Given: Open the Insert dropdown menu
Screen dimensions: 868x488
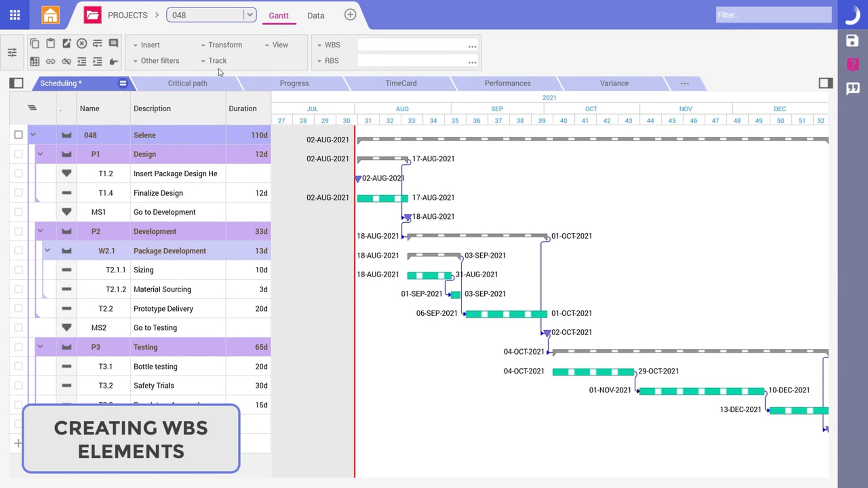Looking at the screenshot, I should (146, 45).
